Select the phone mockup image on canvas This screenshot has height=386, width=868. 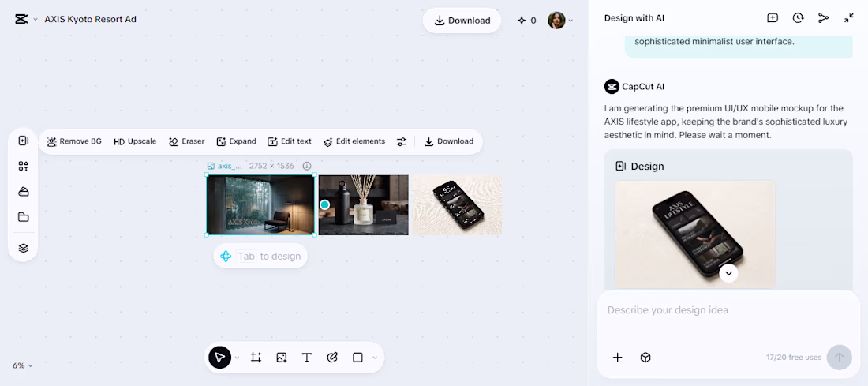(x=457, y=205)
